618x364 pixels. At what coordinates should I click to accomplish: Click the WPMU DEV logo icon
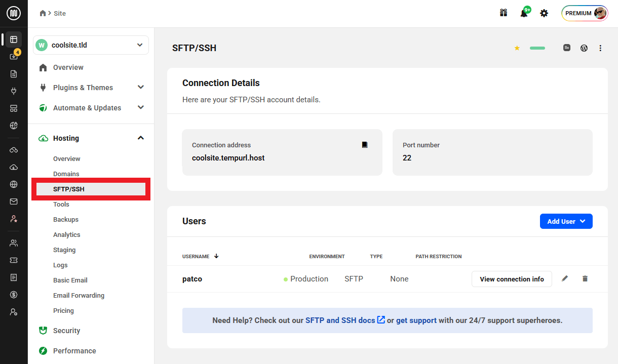click(x=14, y=13)
